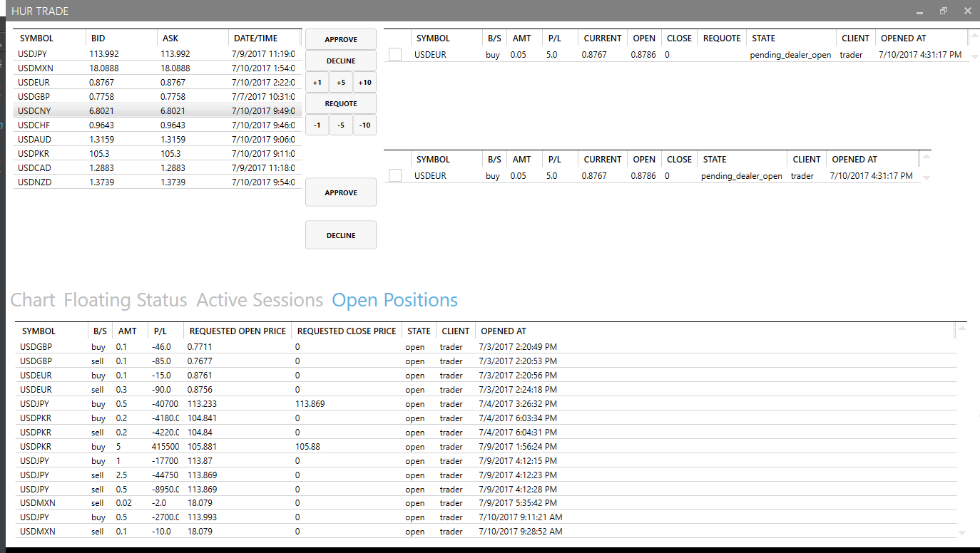Select USDGBP sell position with P/L -85.0

click(486, 361)
